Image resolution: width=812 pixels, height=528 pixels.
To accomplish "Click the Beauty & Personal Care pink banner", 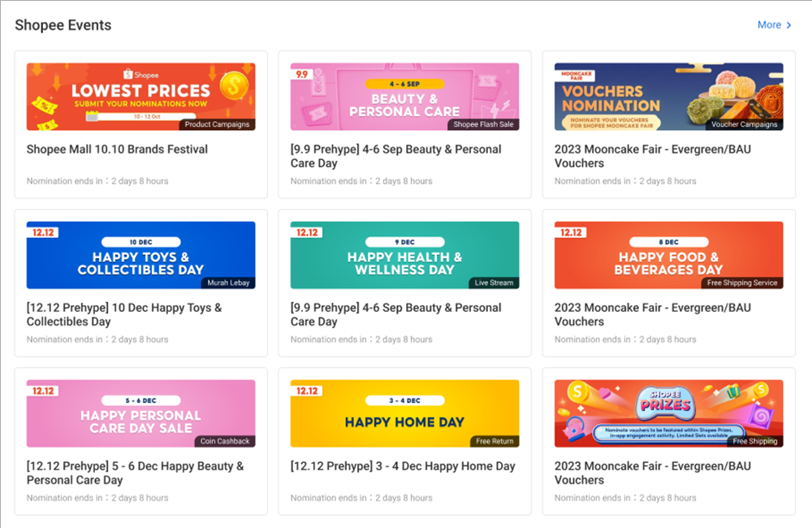I will (x=404, y=95).
